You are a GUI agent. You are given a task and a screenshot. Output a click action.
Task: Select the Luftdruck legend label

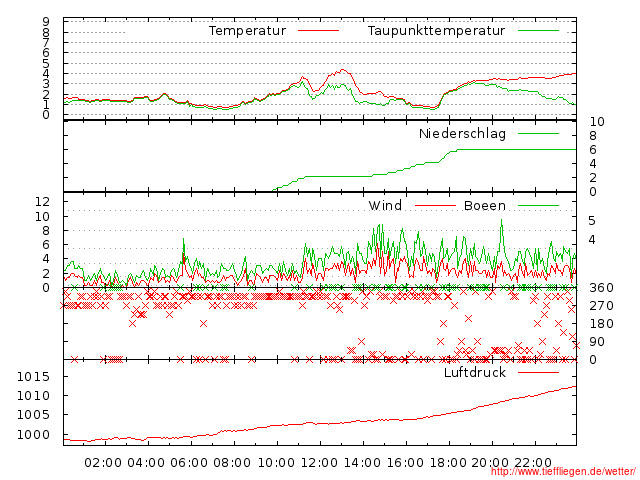[x=475, y=372]
